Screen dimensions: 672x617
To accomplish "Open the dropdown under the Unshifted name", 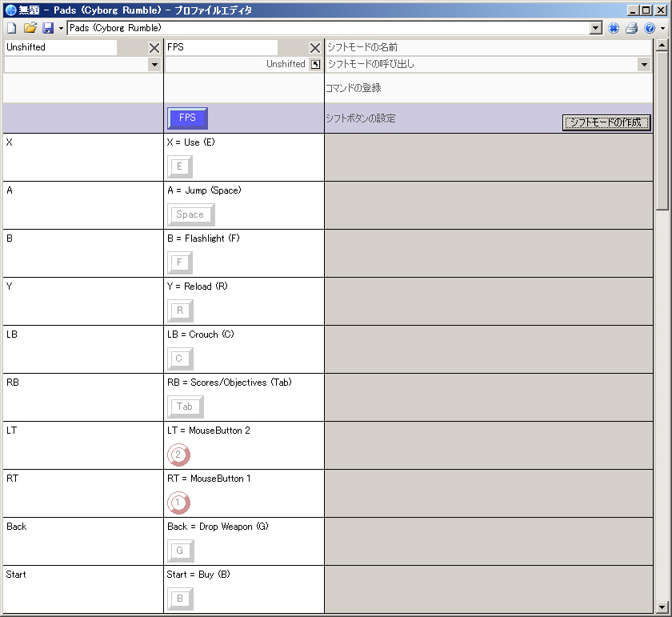I will pos(154,65).
